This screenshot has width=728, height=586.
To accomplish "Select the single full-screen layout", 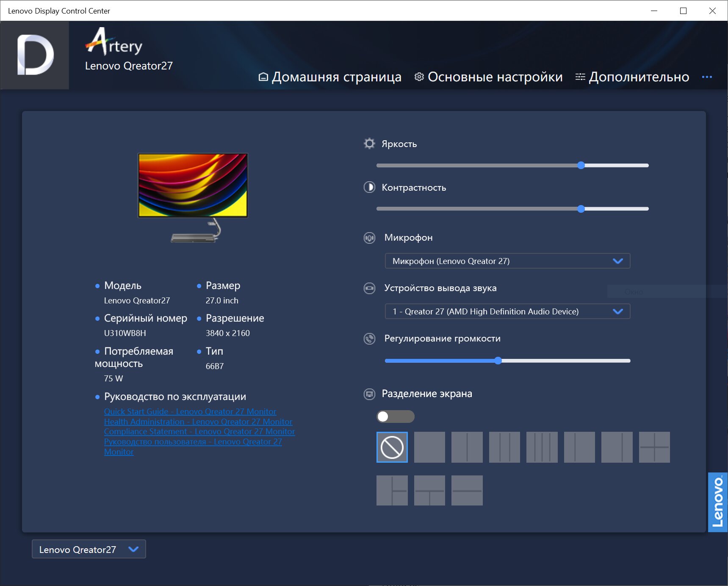I will pyautogui.click(x=429, y=447).
